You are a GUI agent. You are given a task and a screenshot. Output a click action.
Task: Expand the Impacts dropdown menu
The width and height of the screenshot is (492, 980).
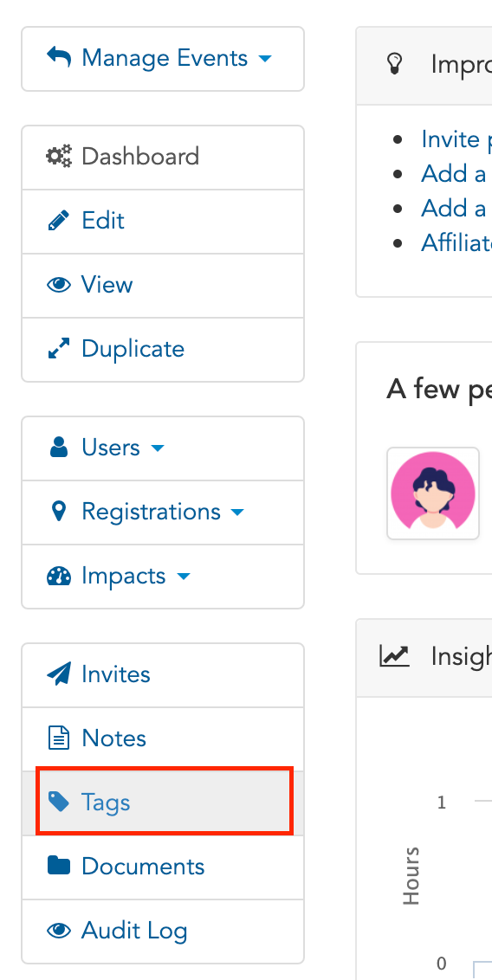point(118,576)
